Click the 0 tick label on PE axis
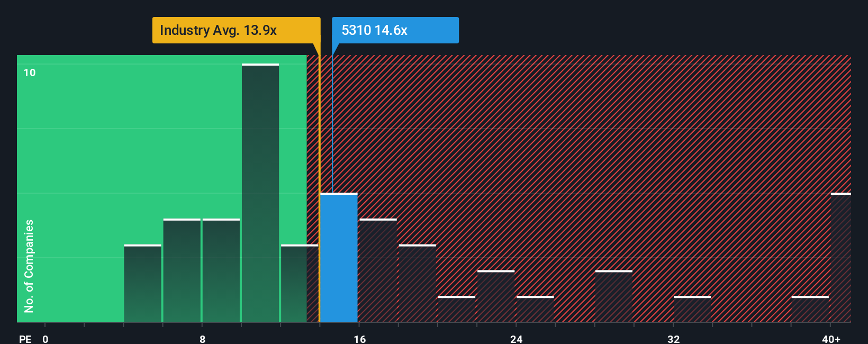The width and height of the screenshot is (868, 344). 46,339
